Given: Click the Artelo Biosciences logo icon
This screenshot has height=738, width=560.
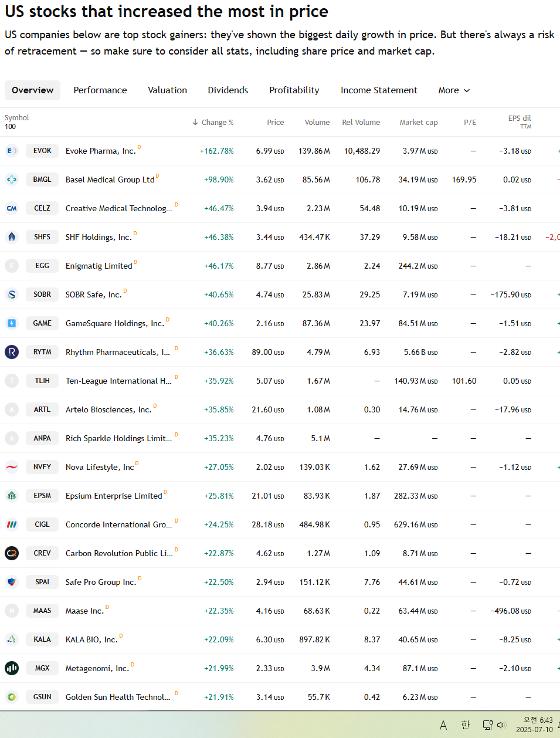Looking at the screenshot, I should click(x=12, y=409).
